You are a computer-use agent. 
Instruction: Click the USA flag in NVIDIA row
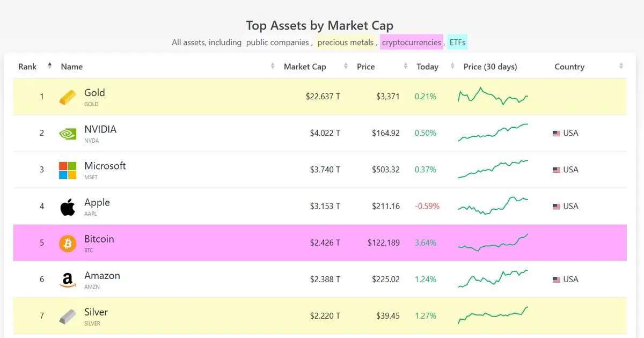click(x=557, y=133)
